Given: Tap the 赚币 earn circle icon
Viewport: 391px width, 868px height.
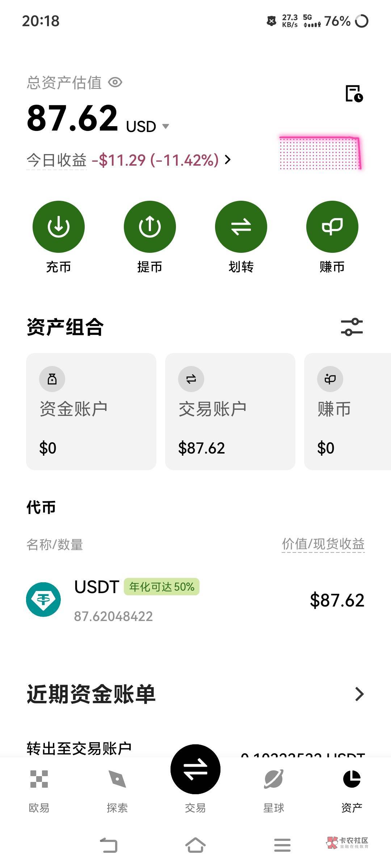Looking at the screenshot, I should click(332, 227).
